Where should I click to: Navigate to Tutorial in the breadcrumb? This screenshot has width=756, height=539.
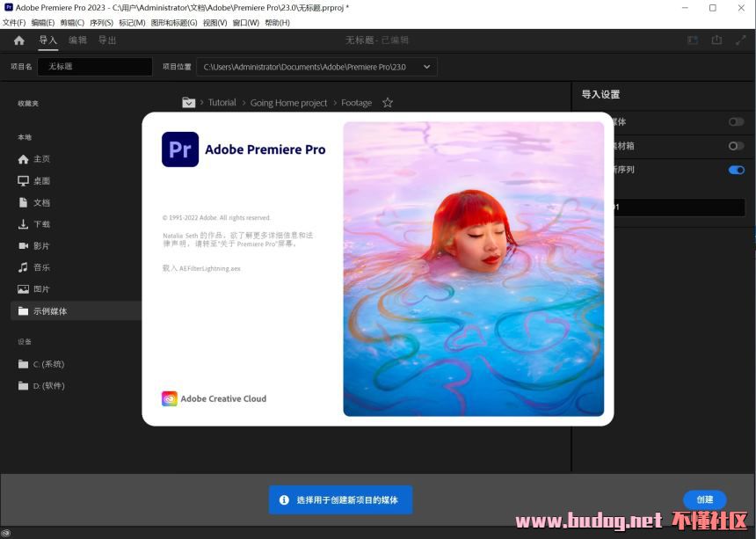tap(222, 103)
